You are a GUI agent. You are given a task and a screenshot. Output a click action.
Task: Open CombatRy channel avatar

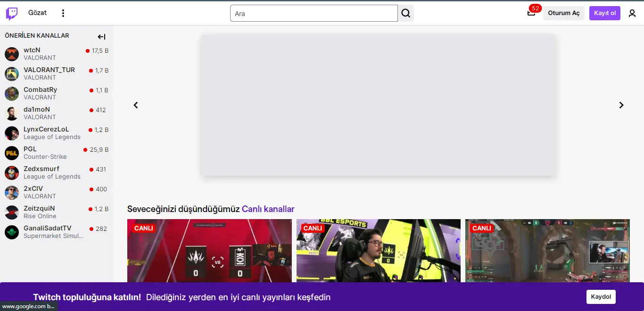(12, 94)
